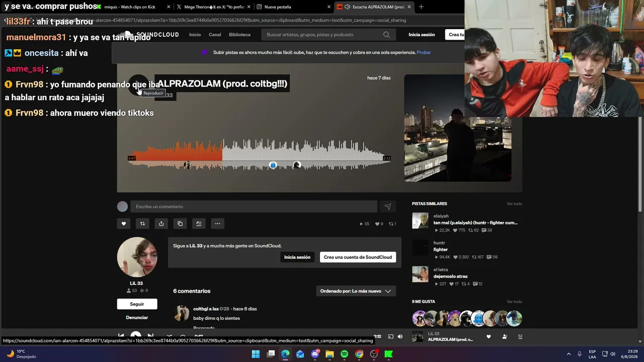The width and height of the screenshot is (644, 362).
Task: Open Google Chrome from taskbar
Action: tap(359, 354)
